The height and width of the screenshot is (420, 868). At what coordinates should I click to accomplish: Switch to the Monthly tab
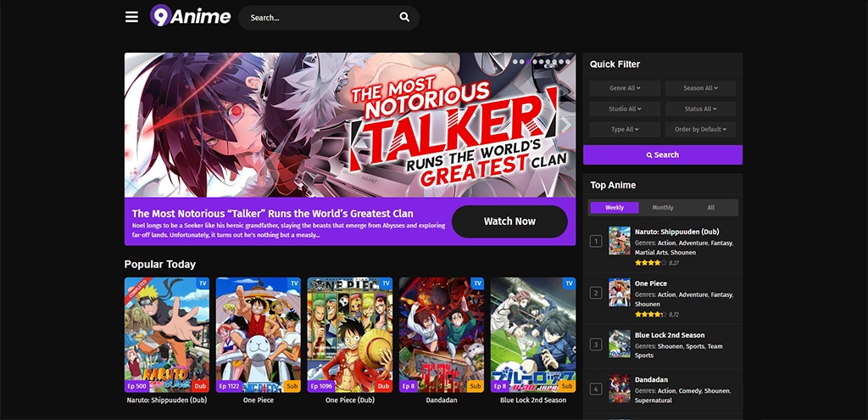point(663,208)
